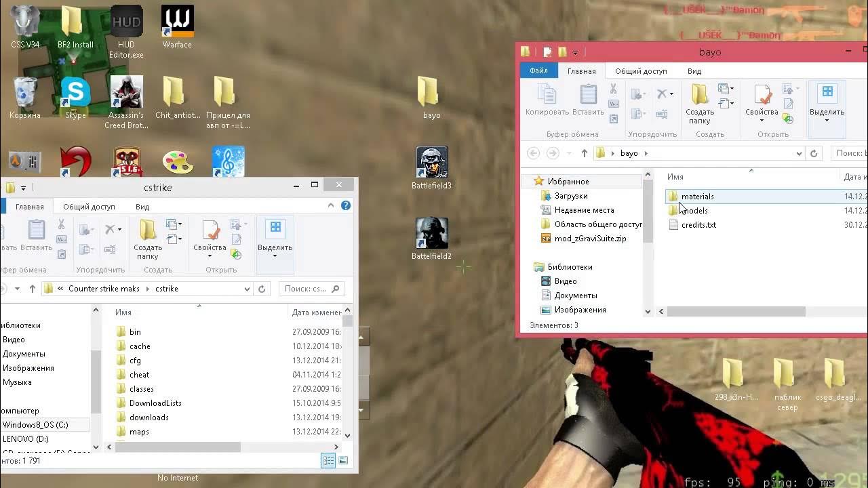The image size is (868, 488).
Task: Click the Имя column header in bayo
Action: click(675, 177)
